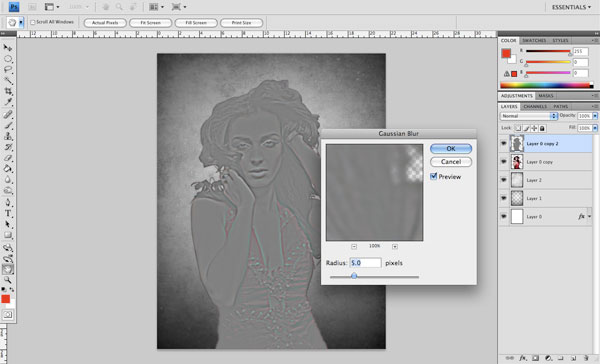
Task: Select the 3D Rotate tool
Action: 8,248
